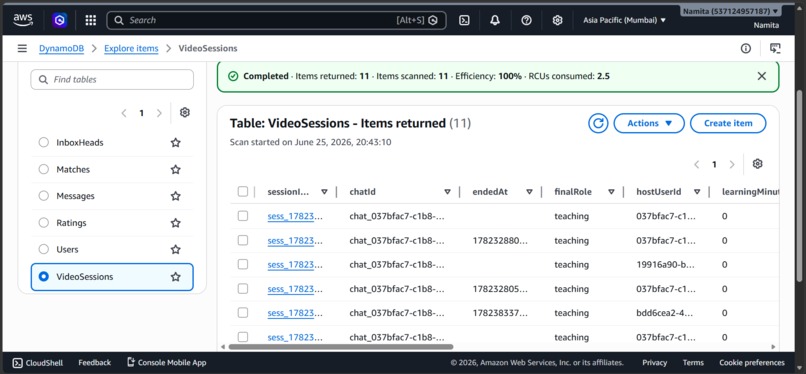Toggle the hamburger navigation menu

(x=22, y=48)
